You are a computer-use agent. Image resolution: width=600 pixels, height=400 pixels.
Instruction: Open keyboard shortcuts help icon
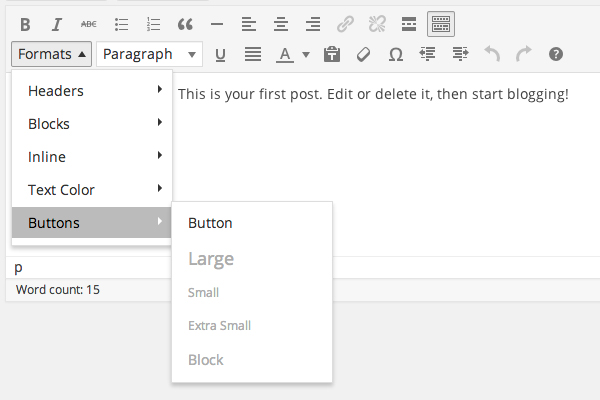(556, 54)
